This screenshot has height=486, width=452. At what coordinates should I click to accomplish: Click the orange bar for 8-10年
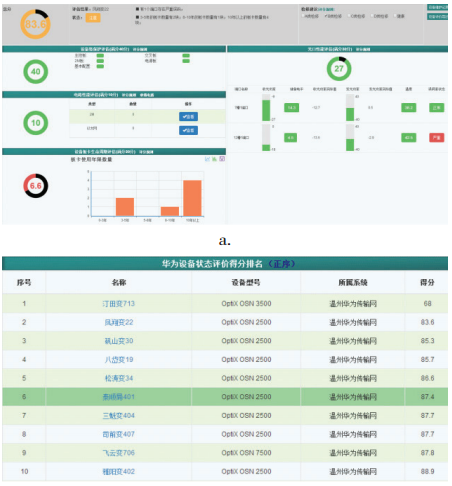(x=170, y=211)
